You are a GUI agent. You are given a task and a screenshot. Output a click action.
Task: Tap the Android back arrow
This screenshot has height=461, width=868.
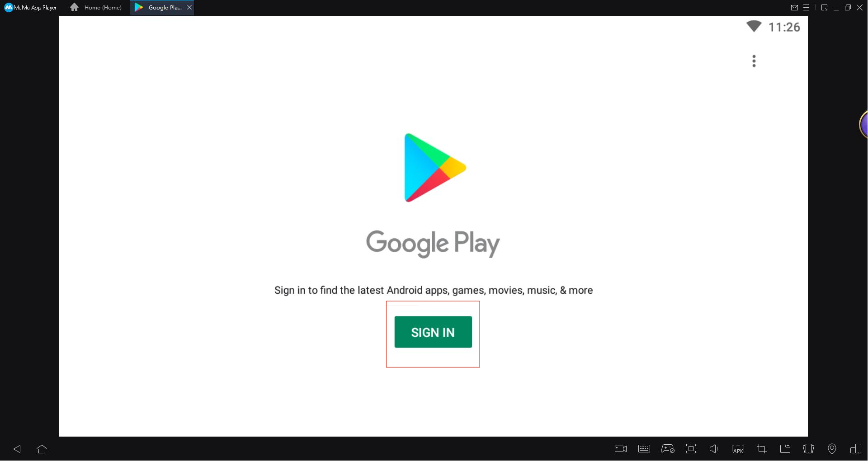click(17, 449)
